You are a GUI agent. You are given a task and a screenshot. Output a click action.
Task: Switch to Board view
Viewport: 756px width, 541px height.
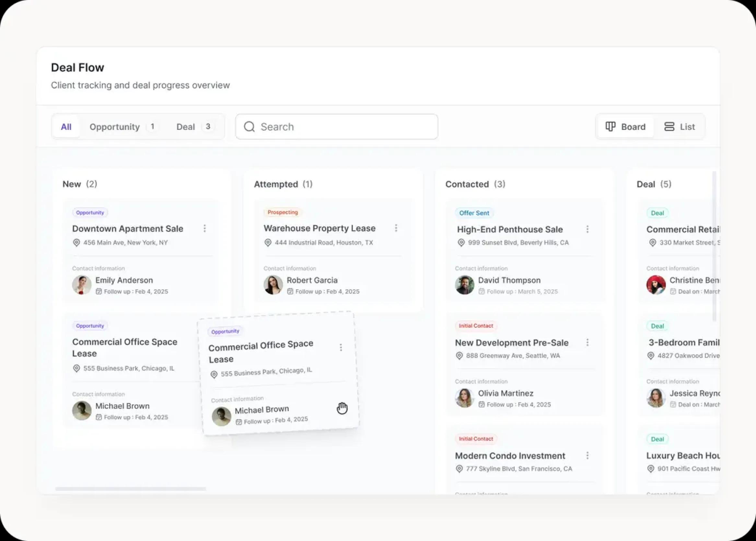click(625, 127)
